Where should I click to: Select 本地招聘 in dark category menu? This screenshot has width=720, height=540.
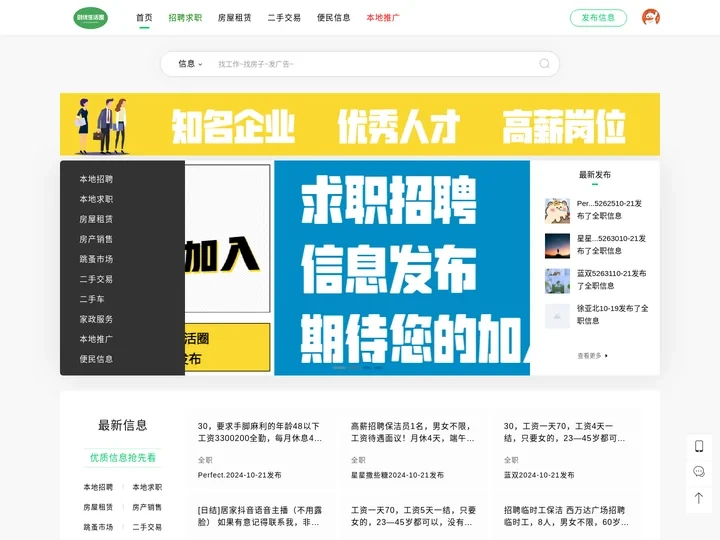click(96, 179)
